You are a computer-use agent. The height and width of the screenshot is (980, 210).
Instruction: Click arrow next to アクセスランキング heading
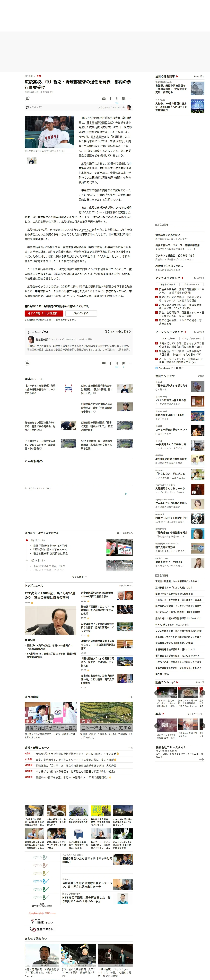coord(182,278)
